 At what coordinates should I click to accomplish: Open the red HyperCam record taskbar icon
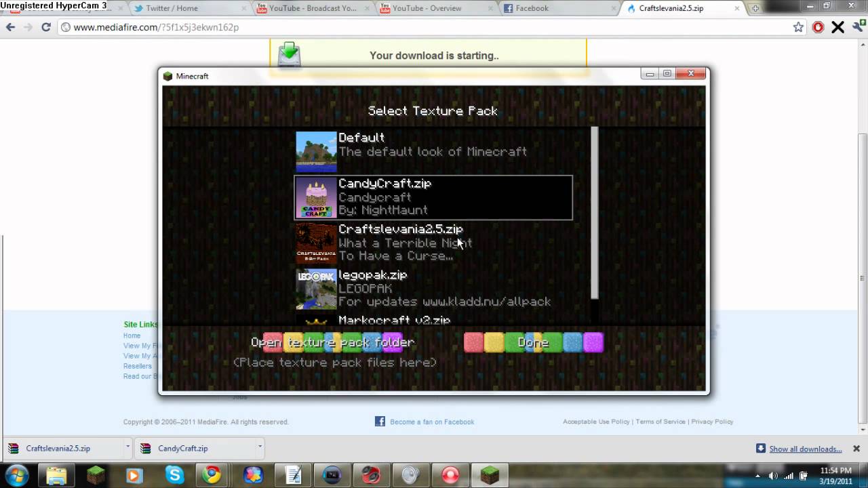(x=451, y=476)
